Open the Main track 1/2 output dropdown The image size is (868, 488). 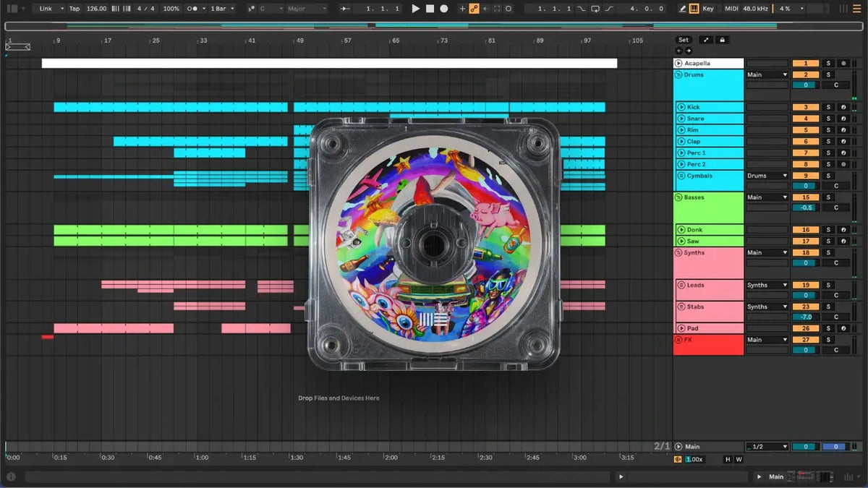coord(767,447)
